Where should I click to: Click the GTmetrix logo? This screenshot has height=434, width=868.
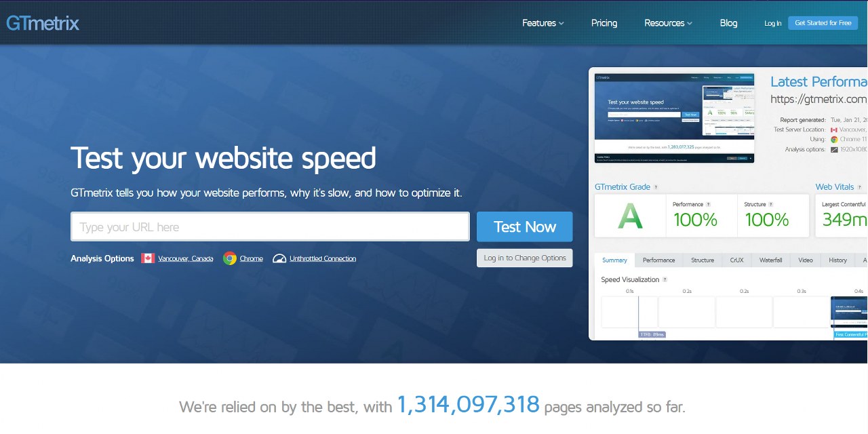43,23
